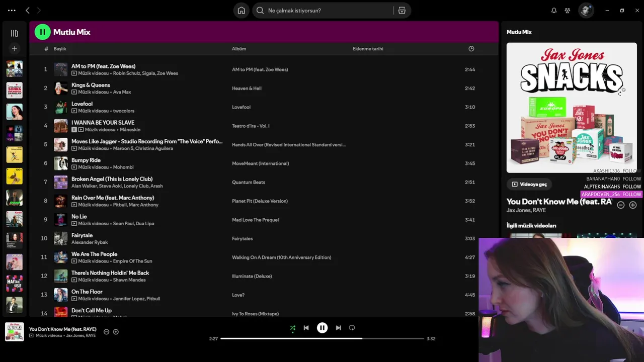Click the '#' track number column header
Image resolution: width=644 pixels, height=362 pixels.
(x=46, y=49)
